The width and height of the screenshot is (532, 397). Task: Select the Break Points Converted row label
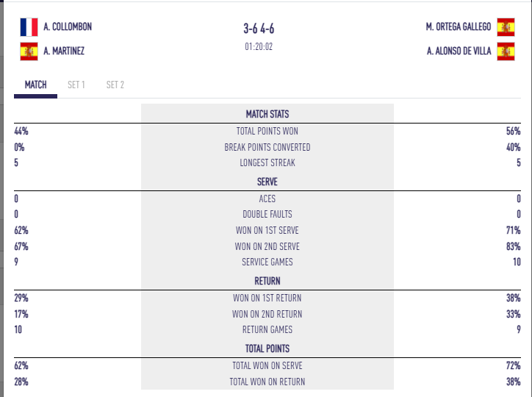(x=267, y=147)
